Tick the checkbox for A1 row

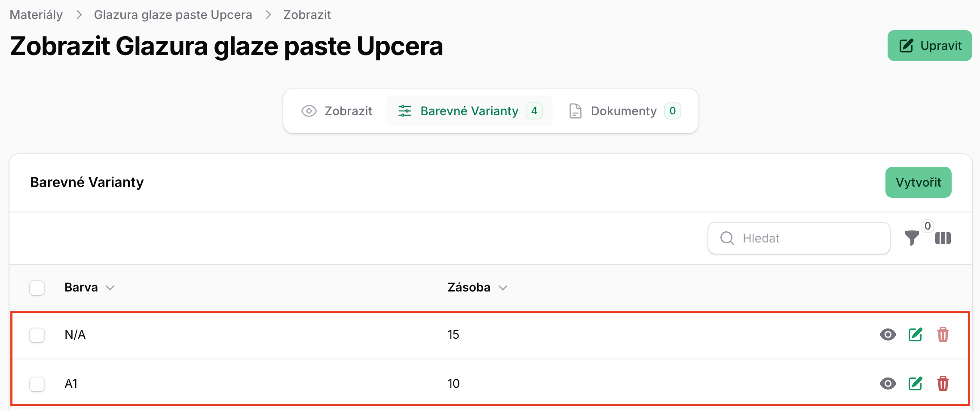pos(37,384)
